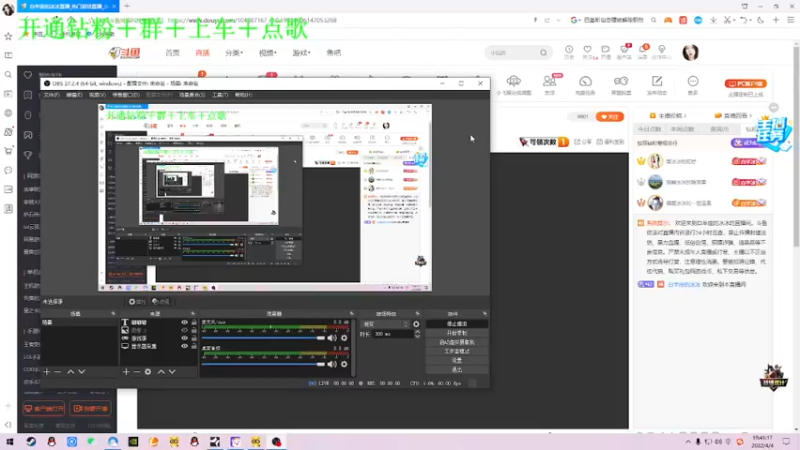Increase the transition duration stepper
Screen dimensions: 800x450
coord(417,332)
